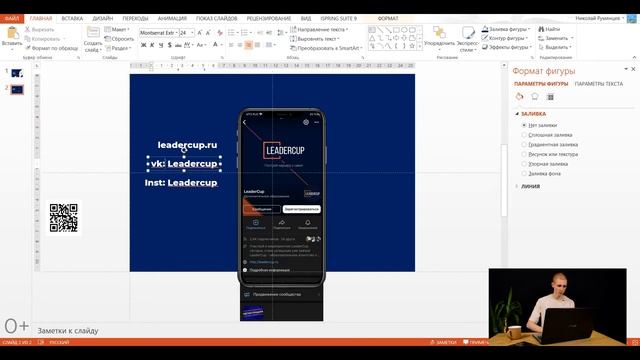Open Выделить select dropdown
The height and width of the screenshot is (360, 640).
tap(555, 47)
